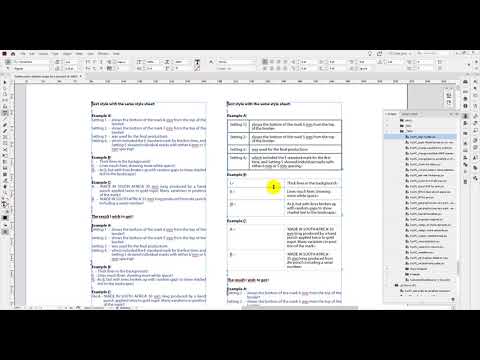The width and height of the screenshot is (480, 360).
Task: Select the Rectangle Frame tool
Action: [x=5, y=137]
